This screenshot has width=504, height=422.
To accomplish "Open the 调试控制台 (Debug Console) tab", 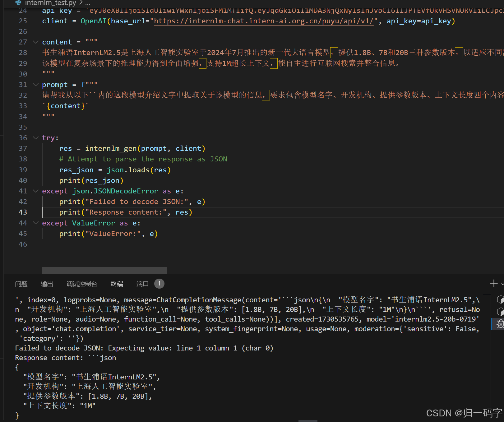I will pyautogui.click(x=82, y=284).
